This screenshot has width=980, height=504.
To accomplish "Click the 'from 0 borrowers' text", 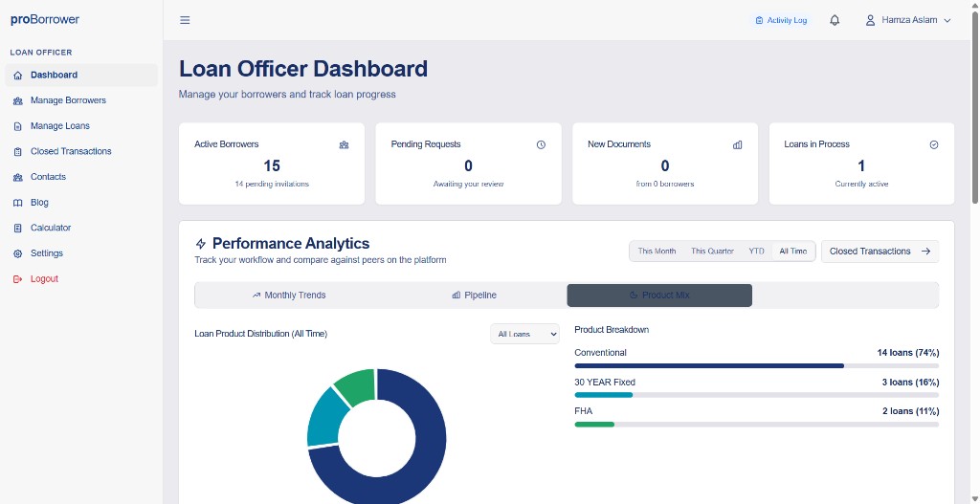I will tap(665, 185).
